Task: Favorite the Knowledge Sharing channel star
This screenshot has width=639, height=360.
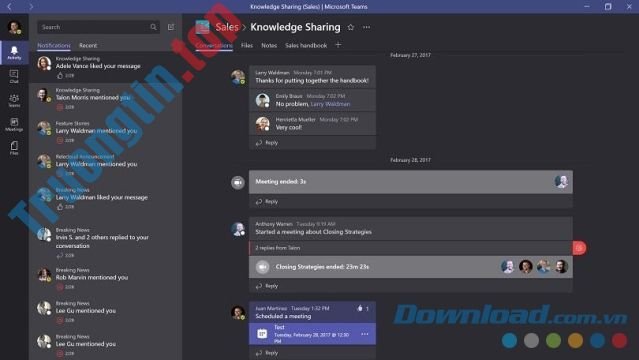Action: [351, 27]
